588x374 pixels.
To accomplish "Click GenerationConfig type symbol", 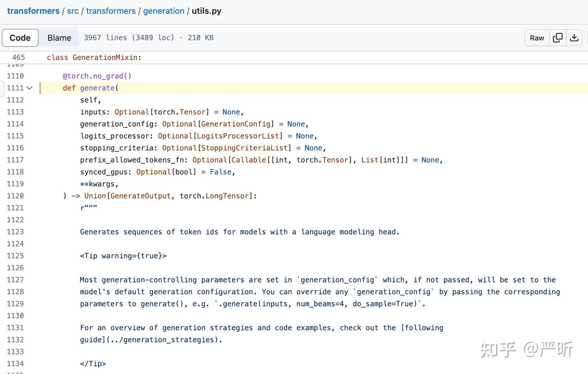I will pos(236,124).
